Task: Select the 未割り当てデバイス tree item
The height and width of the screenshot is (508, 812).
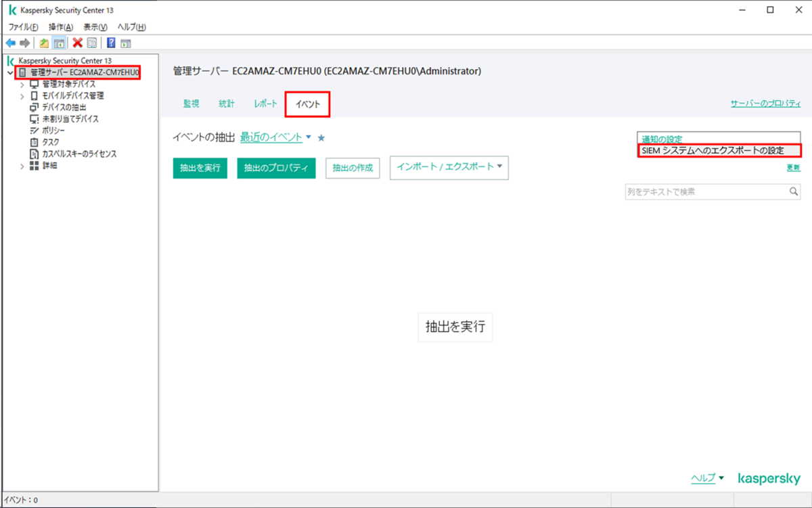Action: coord(70,118)
